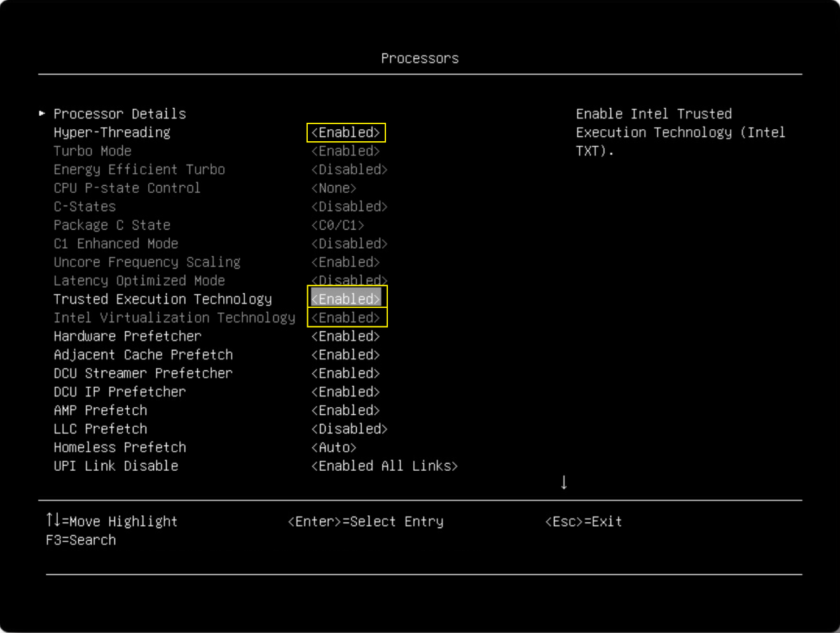Open the UPI Link Disable options
The image size is (840, 633).
click(385, 466)
